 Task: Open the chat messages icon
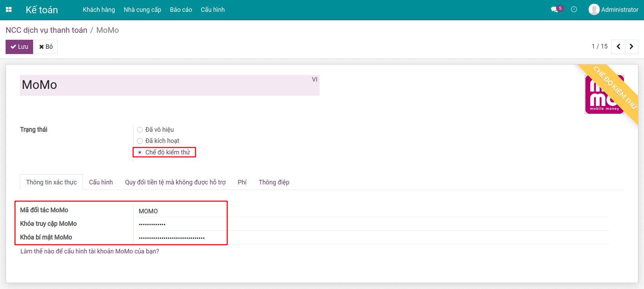pyautogui.click(x=554, y=10)
